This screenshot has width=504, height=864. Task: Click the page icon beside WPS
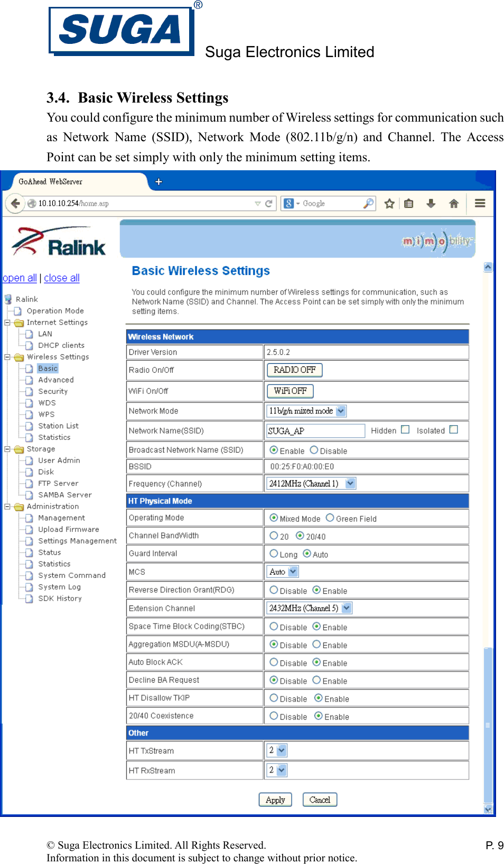pyautogui.click(x=30, y=415)
